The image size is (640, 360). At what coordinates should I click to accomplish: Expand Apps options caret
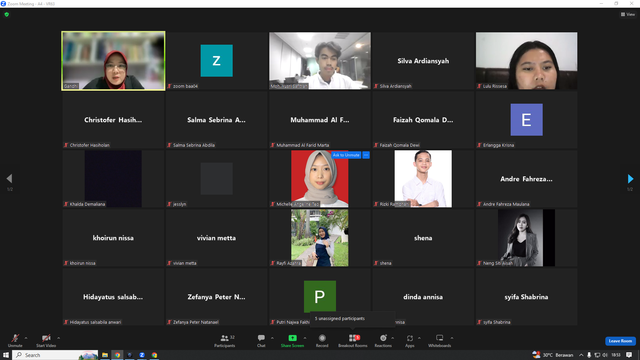pyautogui.click(x=419, y=338)
